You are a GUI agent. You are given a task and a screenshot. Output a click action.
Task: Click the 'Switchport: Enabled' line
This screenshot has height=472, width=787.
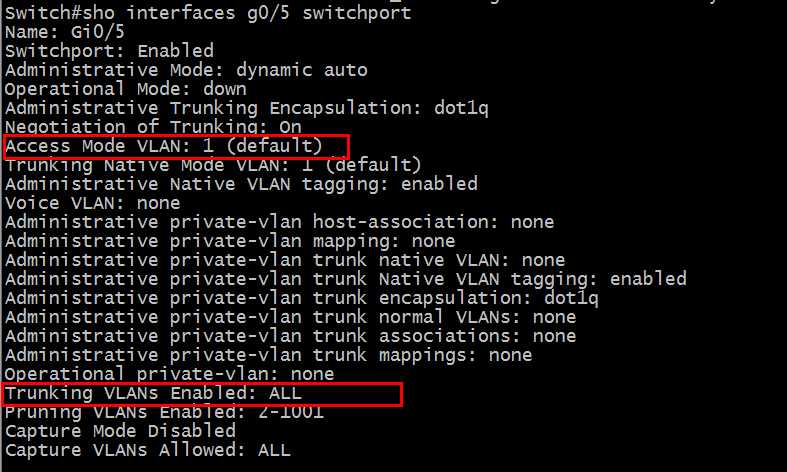click(x=109, y=50)
